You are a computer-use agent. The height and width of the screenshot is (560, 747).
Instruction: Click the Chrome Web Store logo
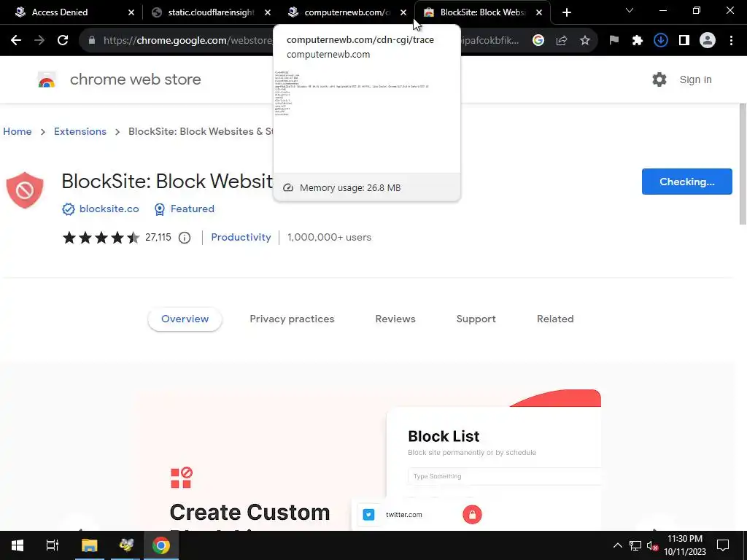pyautogui.click(x=47, y=80)
